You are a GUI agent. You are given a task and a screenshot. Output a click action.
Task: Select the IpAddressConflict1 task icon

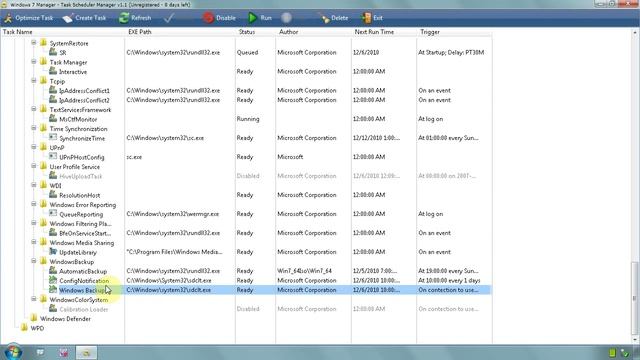53,90
